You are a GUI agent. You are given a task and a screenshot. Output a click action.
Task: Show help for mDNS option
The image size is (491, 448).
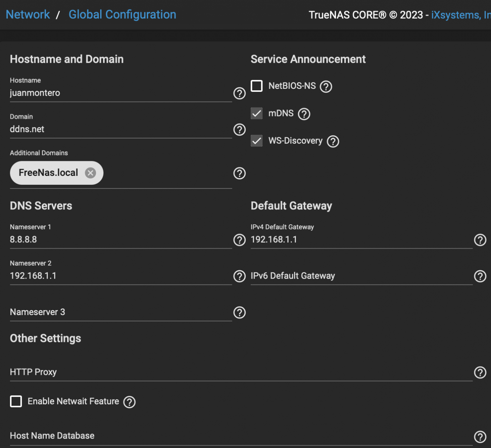(x=304, y=114)
